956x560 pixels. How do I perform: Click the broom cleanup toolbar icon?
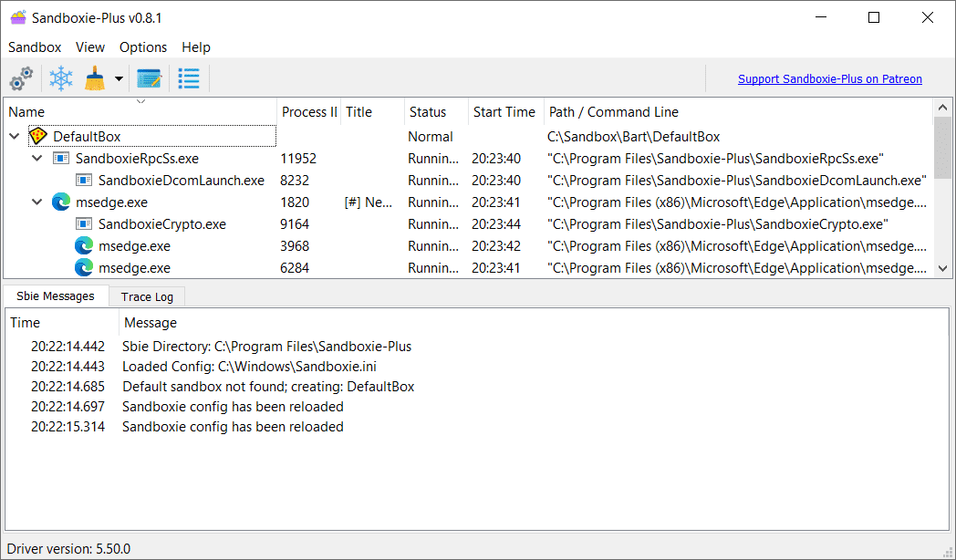[x=95, y=78]
